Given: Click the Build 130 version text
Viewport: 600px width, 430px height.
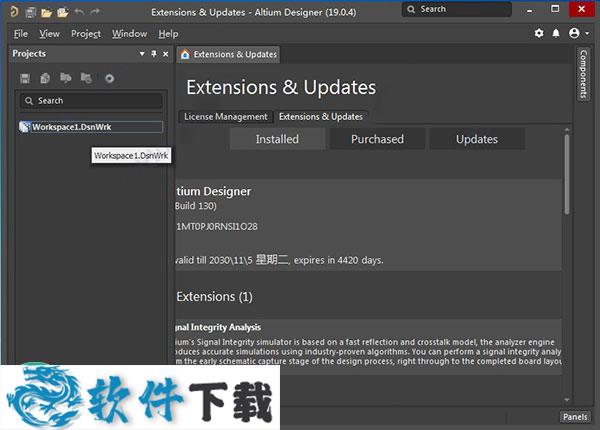Looking at the screenshot, I should point(196,206).
